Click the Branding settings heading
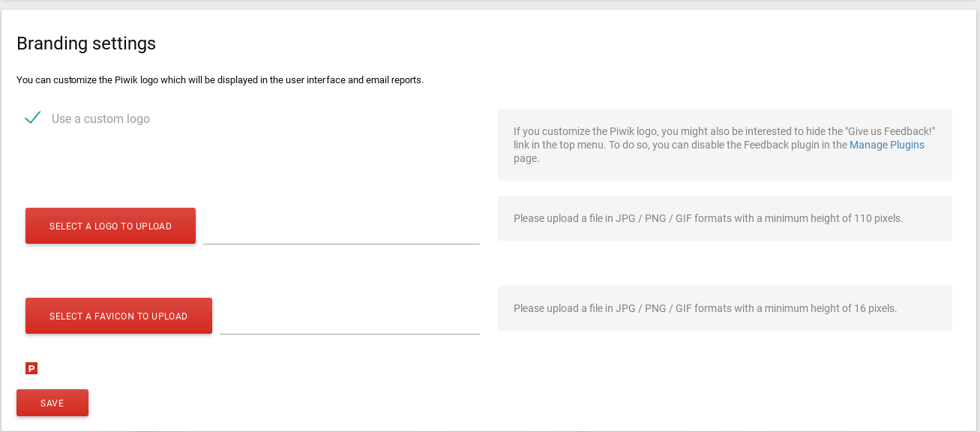 86,43
